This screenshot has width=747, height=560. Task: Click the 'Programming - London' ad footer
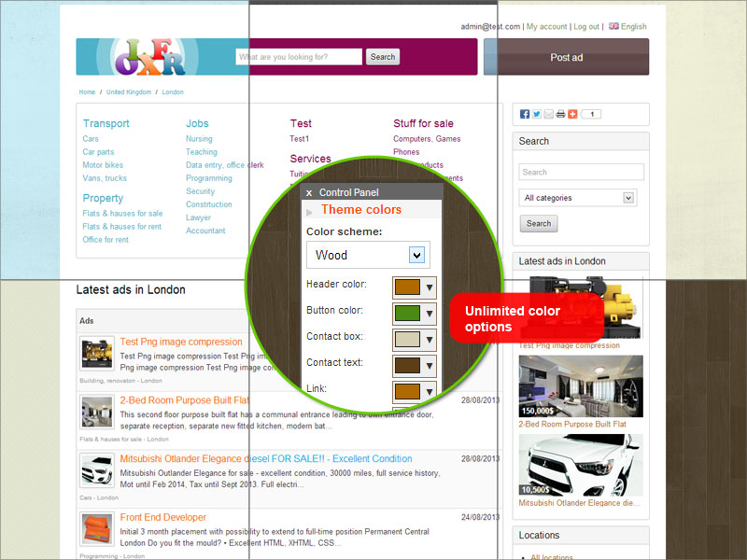(112, 555)
